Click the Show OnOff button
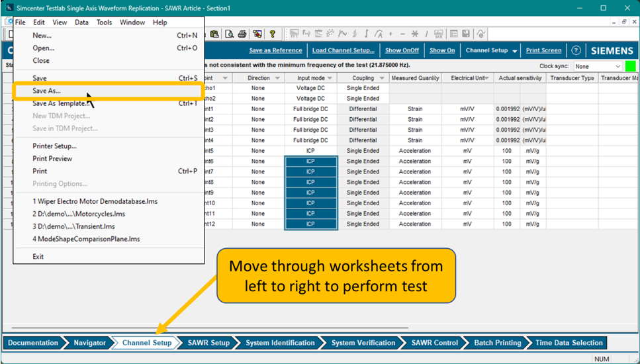This screenshot has height=364, width=640. (402, 51)
